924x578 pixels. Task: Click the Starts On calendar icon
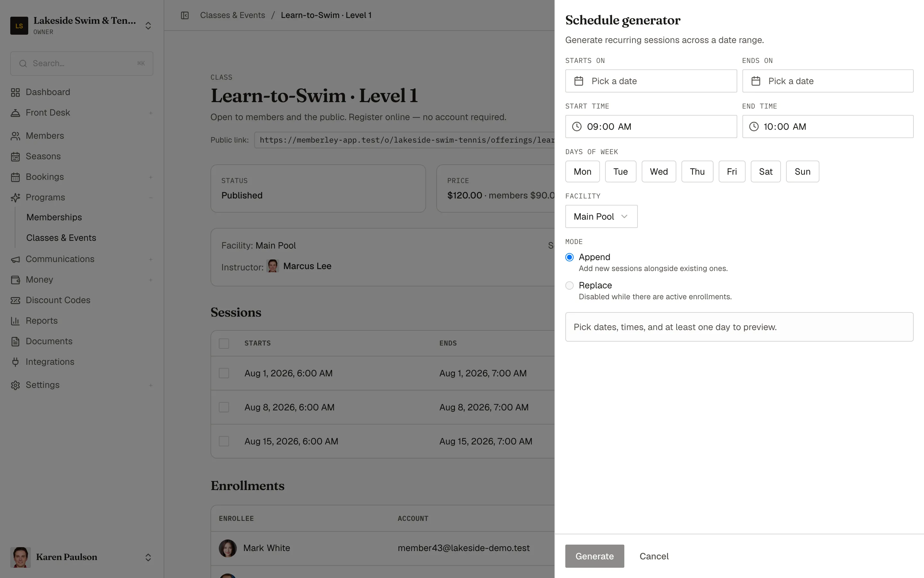[x=579, y=81]
